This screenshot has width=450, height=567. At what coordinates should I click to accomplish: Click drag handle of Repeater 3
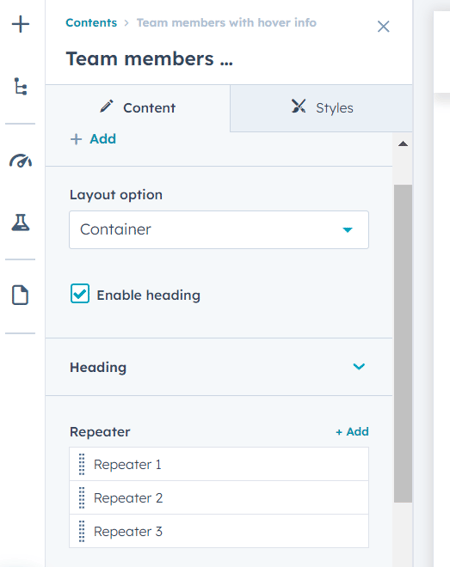click(x=82, y=531)
